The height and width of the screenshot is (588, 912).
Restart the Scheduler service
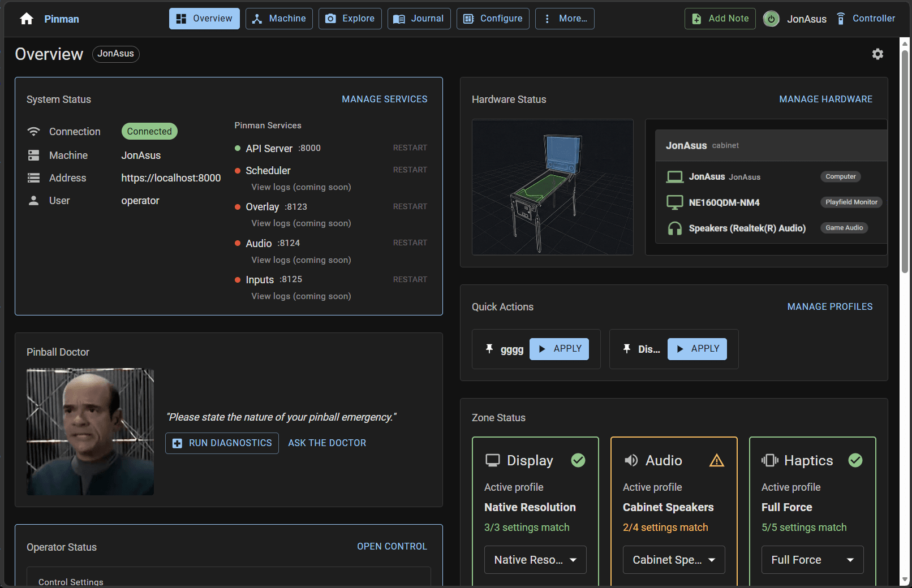pyautogui.click(x=410, y=170)
